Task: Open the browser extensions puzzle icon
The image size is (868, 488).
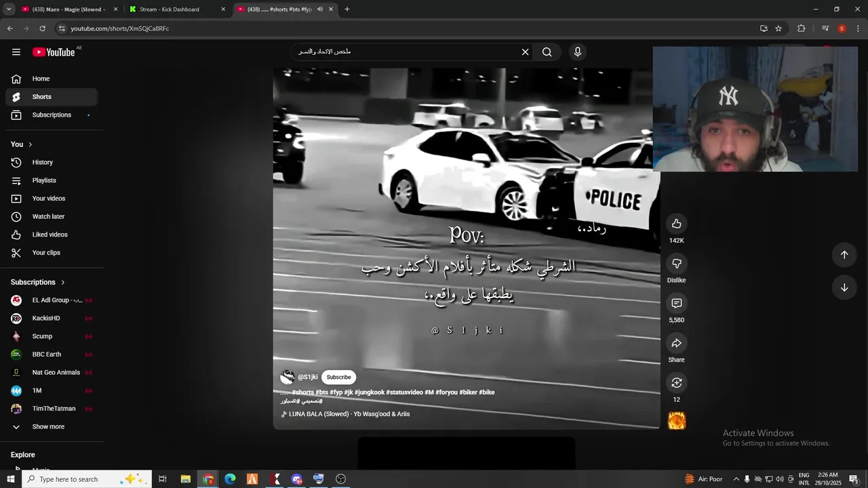Action: 801,28
